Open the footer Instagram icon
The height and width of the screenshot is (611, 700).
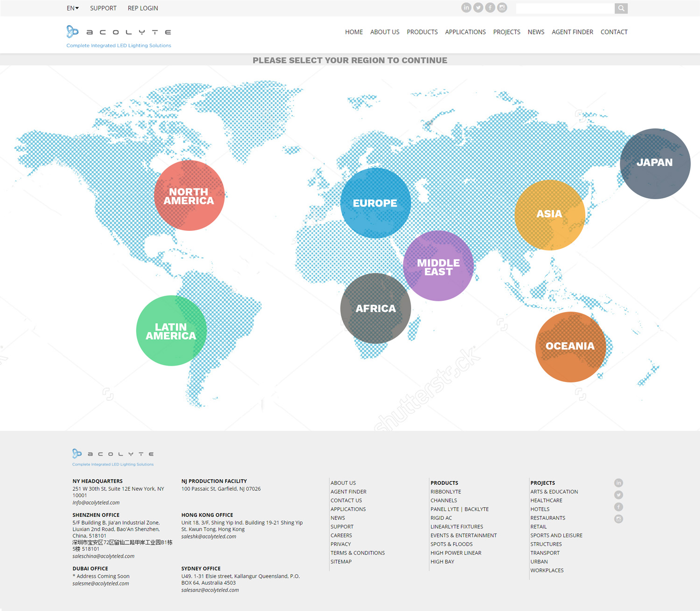[x=619, y=519]
